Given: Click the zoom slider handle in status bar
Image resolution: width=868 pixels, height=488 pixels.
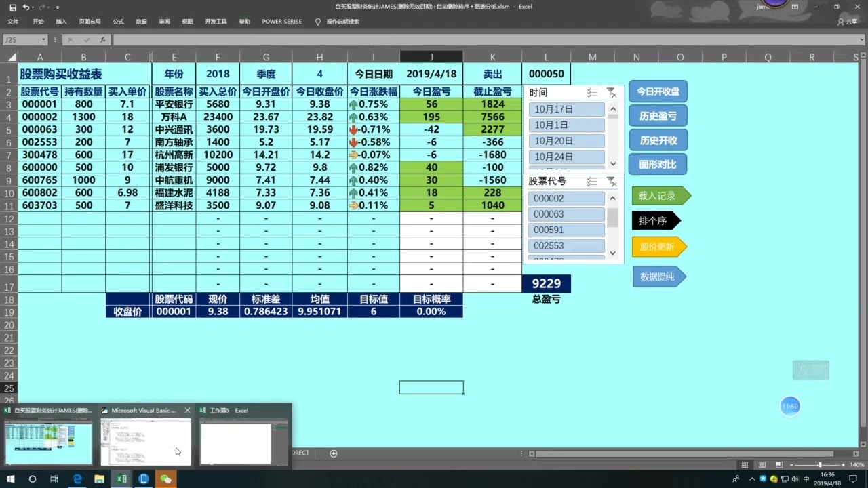Looking at the screenshot, I should pyautogui.click(x=820, y=465).
